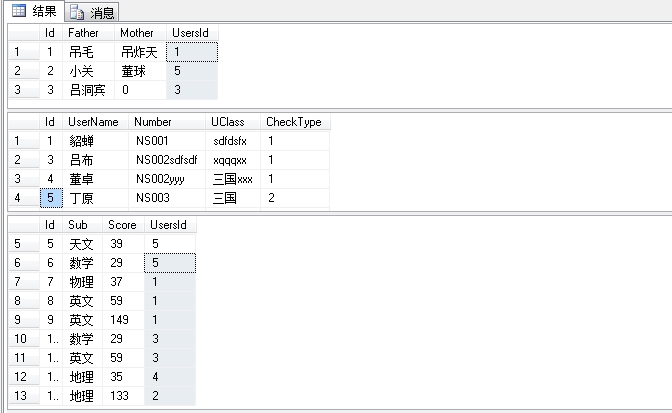Select CheckType 2 in 丁原 row
672x413 pixels.
(295, 198)
